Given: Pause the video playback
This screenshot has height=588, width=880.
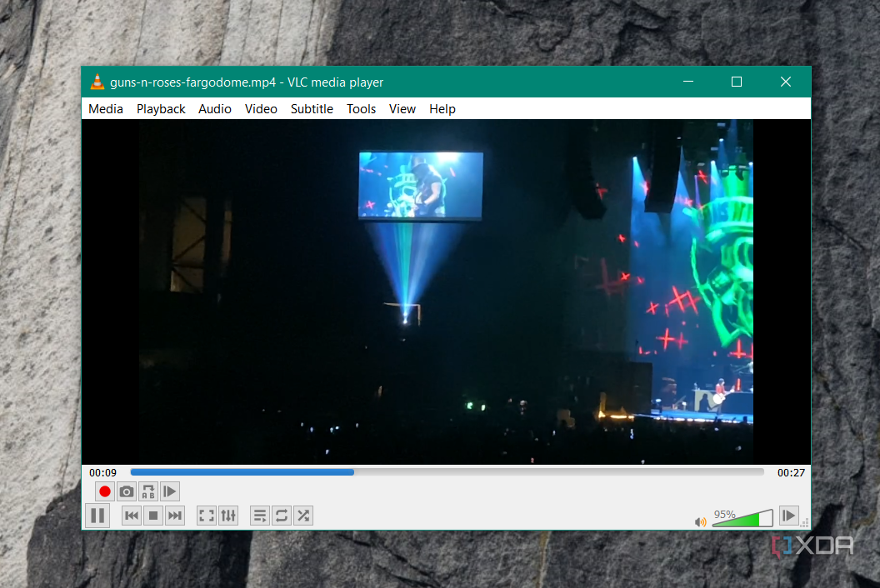Looking at the screenshot, I should pos(97,516).
